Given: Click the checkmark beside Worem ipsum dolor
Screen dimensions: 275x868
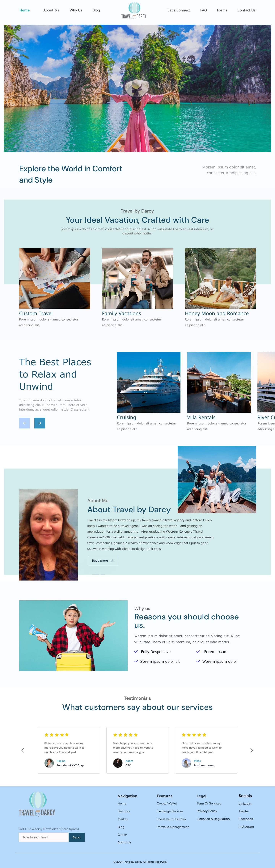Looking at the screenshot, I should pyautogui.click(x=198, y=661).
